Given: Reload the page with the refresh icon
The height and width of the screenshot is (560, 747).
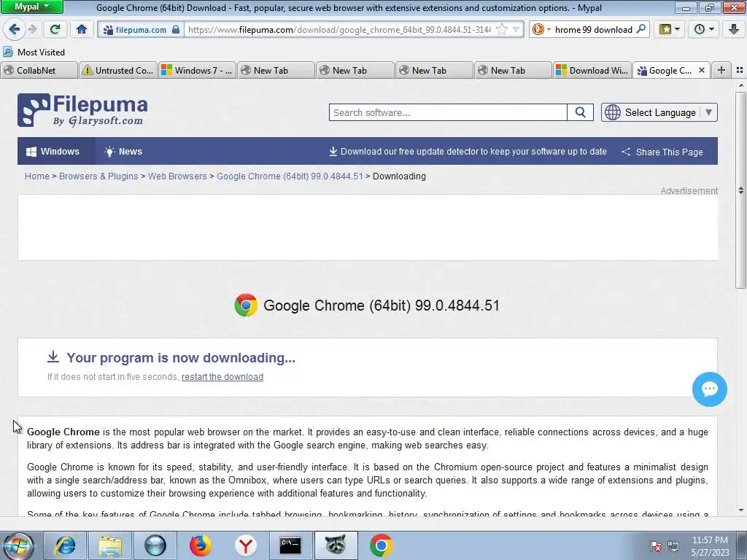Looking at the screenshot, I should pos(55,29).
